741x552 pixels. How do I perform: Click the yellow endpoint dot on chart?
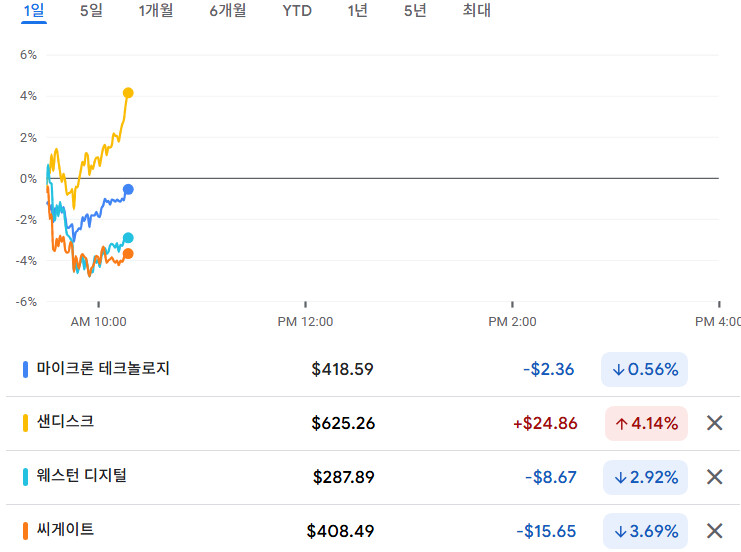point(128,93)
